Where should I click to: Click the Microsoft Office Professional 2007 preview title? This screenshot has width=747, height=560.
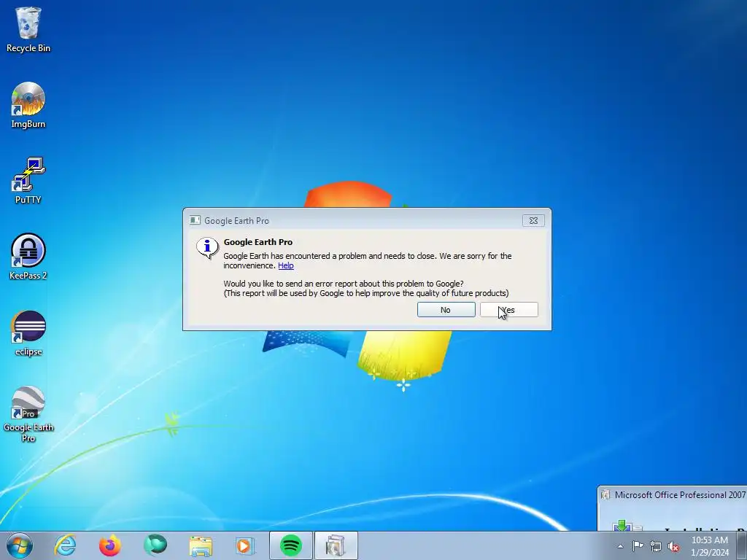coord(680,495)
